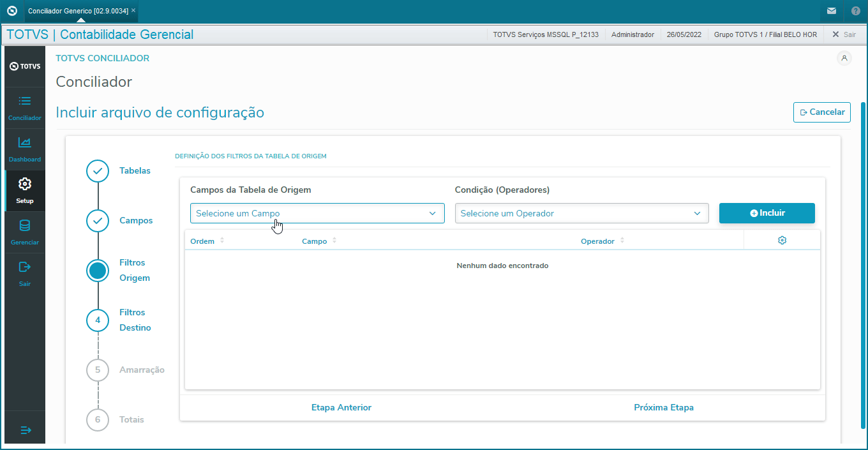Click the Condição (Operadores) label
This screenshot has height=450, width=868.
(x=502, y=190)
